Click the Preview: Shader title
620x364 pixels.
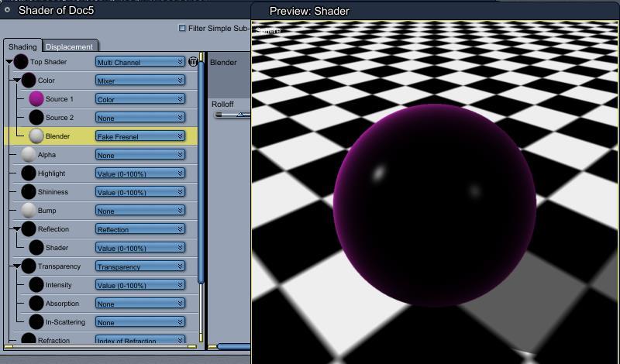pyautogui.click(x=309, y=11)
